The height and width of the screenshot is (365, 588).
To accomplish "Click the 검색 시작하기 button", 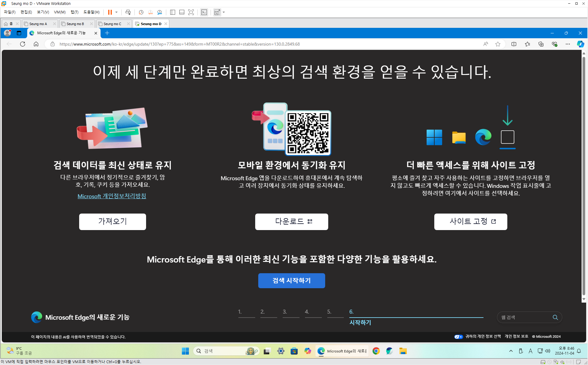I will [x=291, y=281].
